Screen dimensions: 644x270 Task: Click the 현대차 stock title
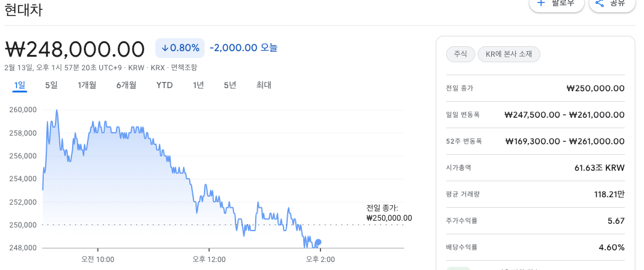click(x=23, y=9)
